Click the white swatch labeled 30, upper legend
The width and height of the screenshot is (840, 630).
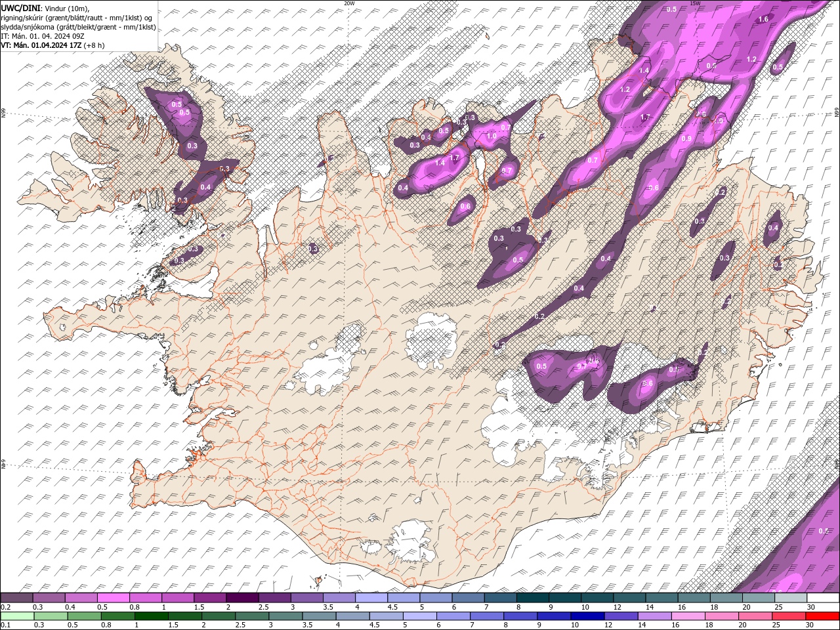[823, 598]
